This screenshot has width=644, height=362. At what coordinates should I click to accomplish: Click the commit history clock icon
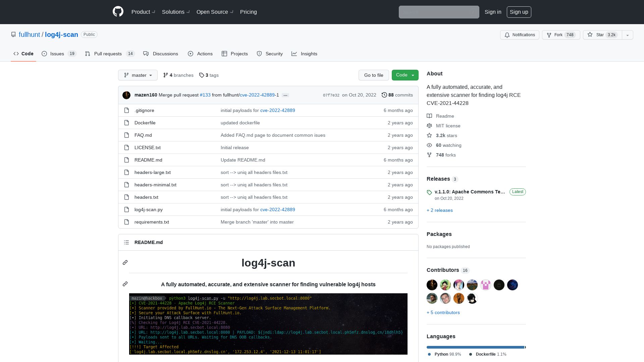pyautogui.click(x=384, y=95)
